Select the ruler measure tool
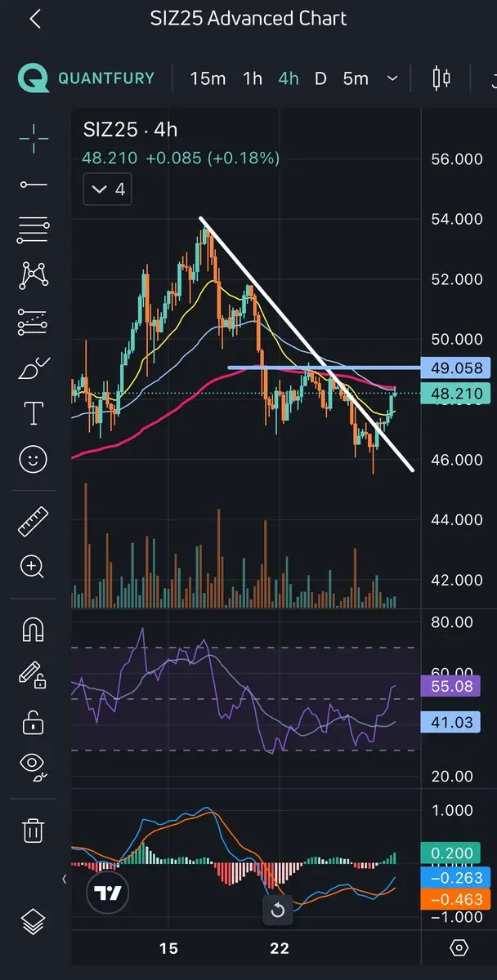497x980 pixels. point(34,521)
